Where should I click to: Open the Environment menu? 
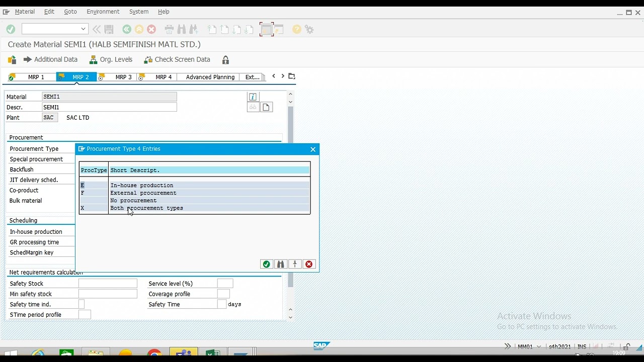click(x=103, y=12)
